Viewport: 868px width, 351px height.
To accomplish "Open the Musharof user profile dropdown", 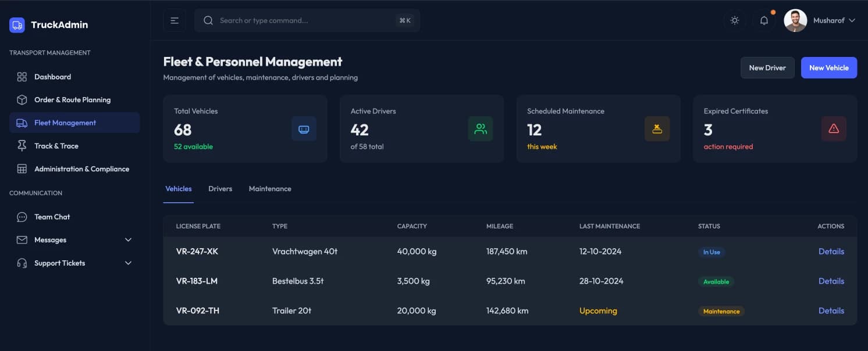I will (820, 20).
